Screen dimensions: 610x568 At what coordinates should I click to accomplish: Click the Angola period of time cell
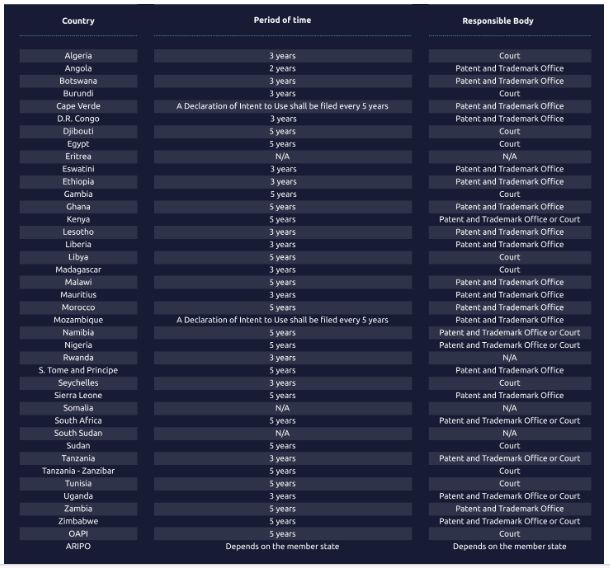tap(282, 69)
